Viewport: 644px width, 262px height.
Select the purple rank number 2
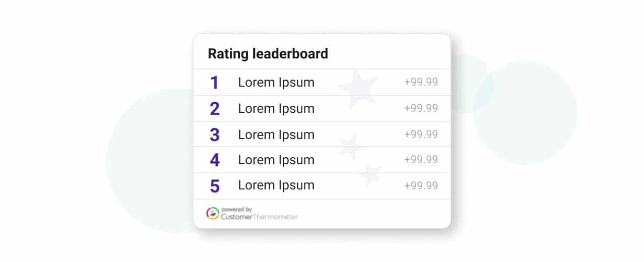(x=215, y=109)
